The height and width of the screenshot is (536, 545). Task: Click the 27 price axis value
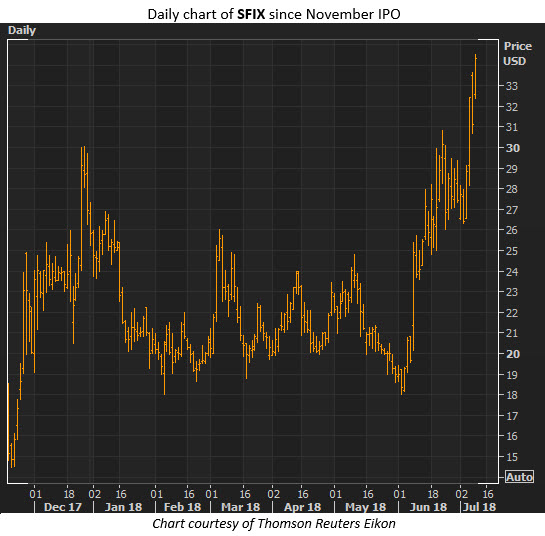tap(512, 210)
